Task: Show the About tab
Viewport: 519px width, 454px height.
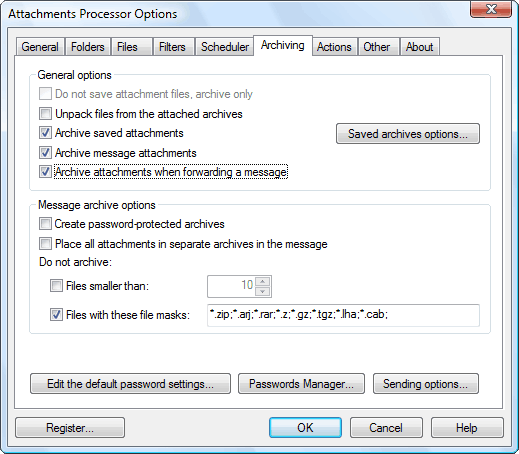Action: [419, 47]
